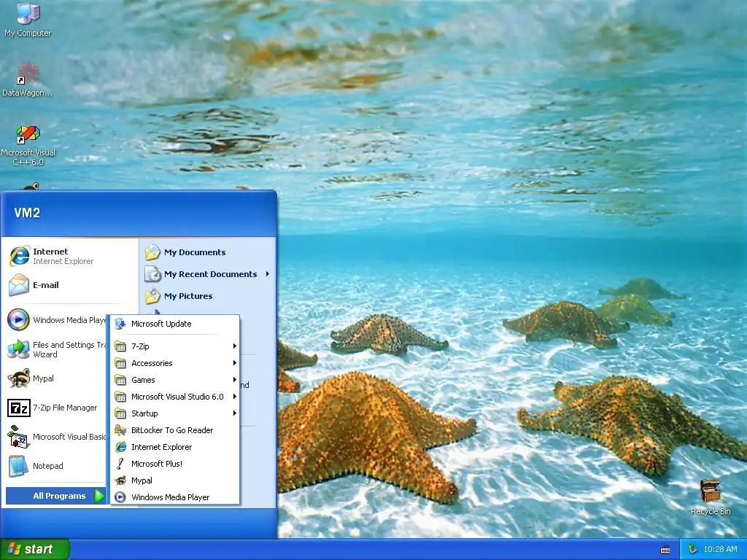
Task: Click the green All Programs arrow
Action: (x=99, y=496)
